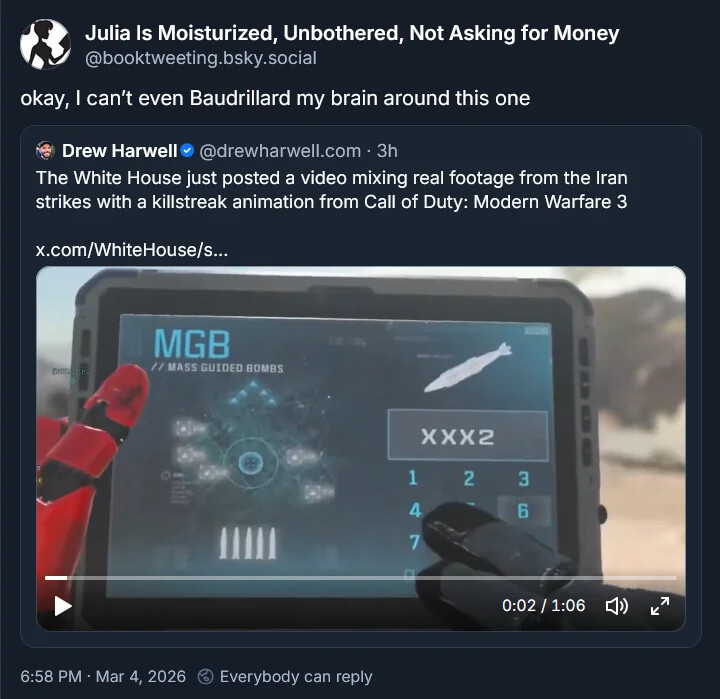
Task: Click the 3h timestamp on quoted post
Action: [x=387, y=151]
